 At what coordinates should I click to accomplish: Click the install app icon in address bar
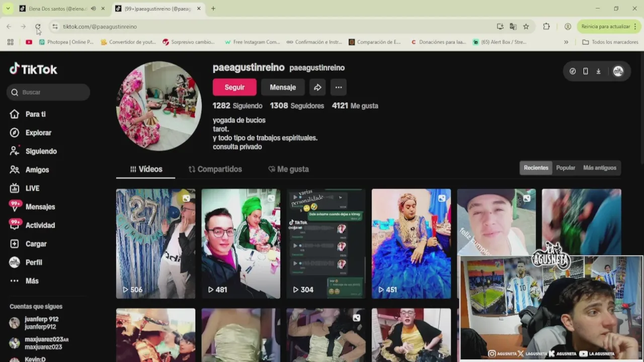[500, 27]
